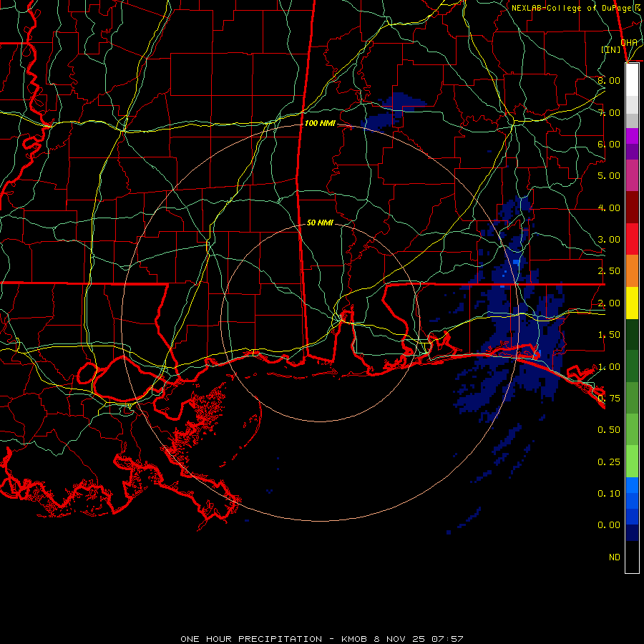Viewport: 644px width, 644px height.
Task: Click the 2.50 legend value
Action: pyautogui.click(x=609, y=271)
